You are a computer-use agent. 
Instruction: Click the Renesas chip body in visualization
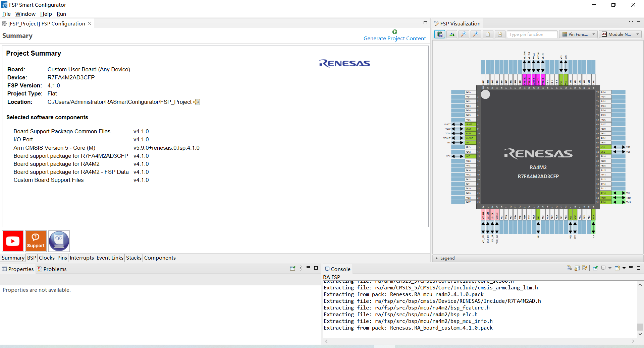tap(538, 147)
